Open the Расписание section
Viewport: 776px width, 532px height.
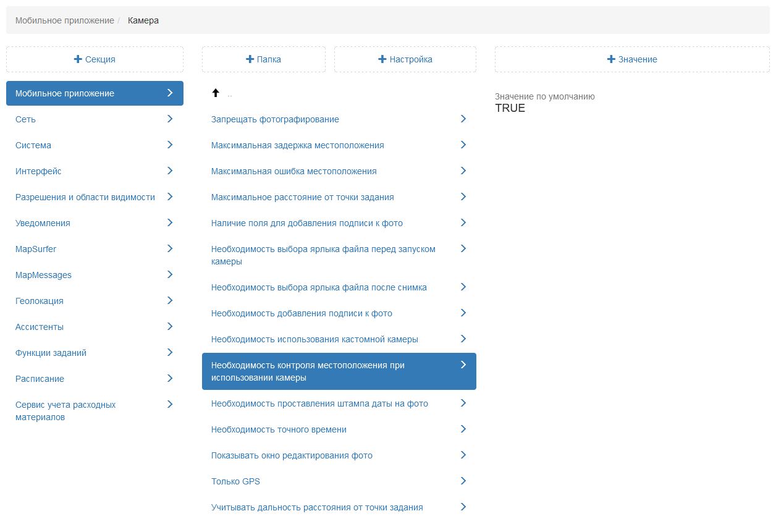95,379
